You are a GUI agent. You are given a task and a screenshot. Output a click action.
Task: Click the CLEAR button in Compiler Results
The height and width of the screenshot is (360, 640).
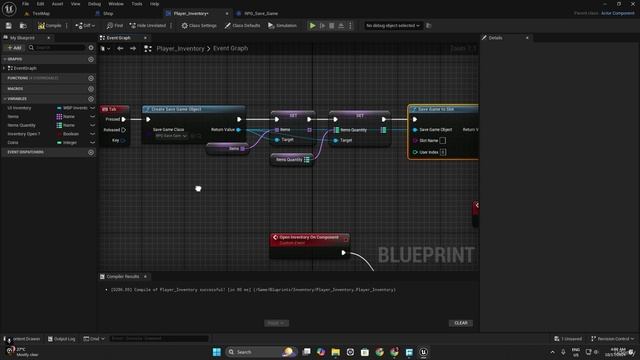pyautogui.click(x=461, y=323)
